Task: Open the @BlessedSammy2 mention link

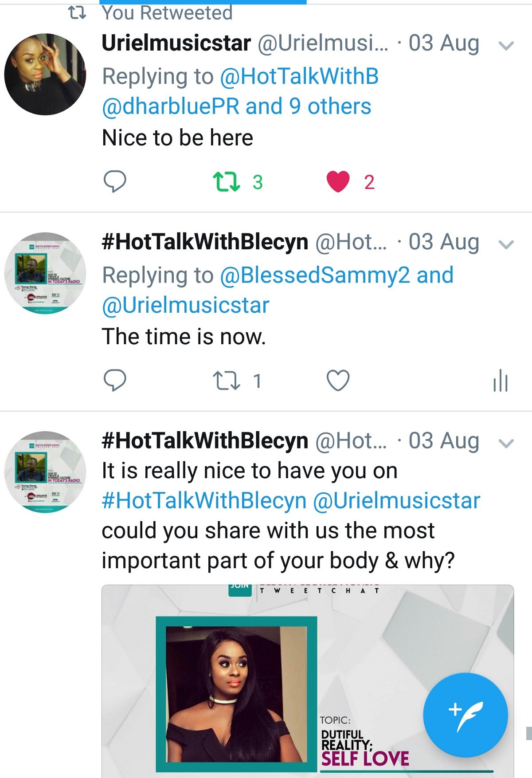Action: pos(315,275)
